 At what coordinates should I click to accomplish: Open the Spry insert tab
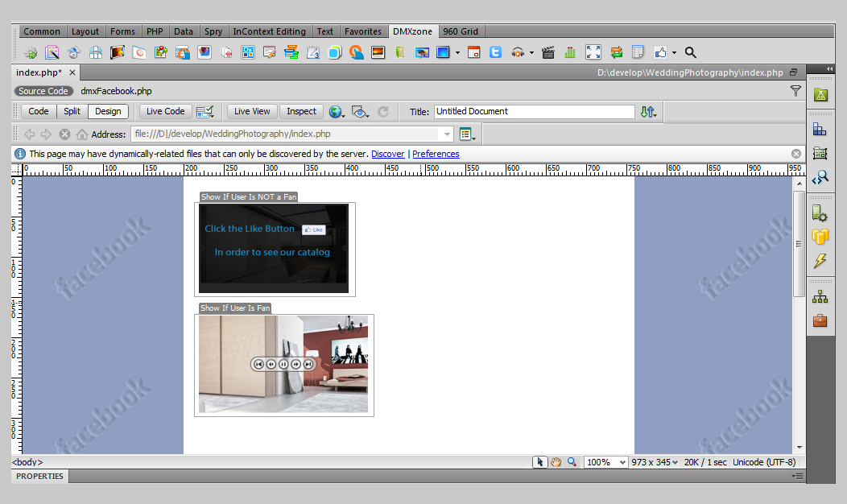[213, 31]
